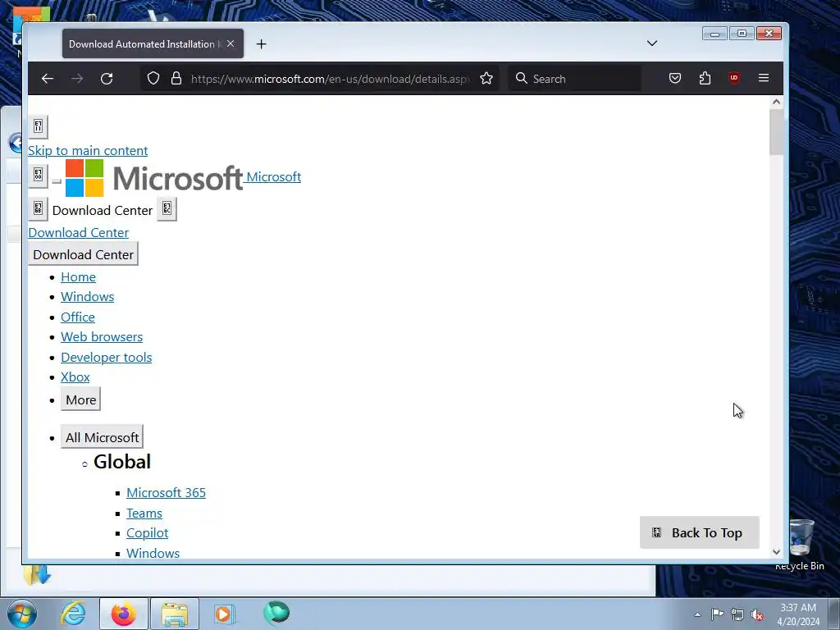Open the clock showing 3:37 AM
The width and height of the screenshot is (840, 630).
pos(798,614)
